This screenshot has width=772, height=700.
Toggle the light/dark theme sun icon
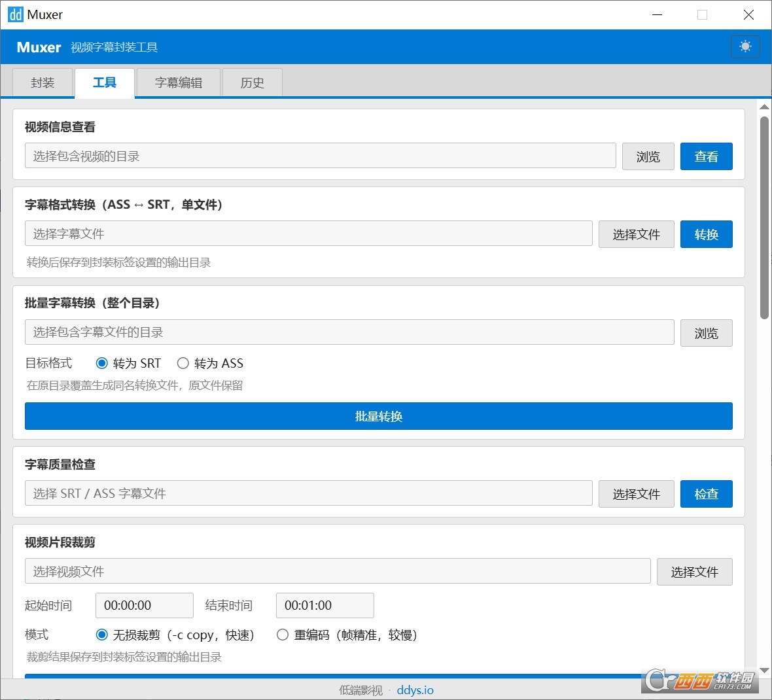[x=745, y=46]
